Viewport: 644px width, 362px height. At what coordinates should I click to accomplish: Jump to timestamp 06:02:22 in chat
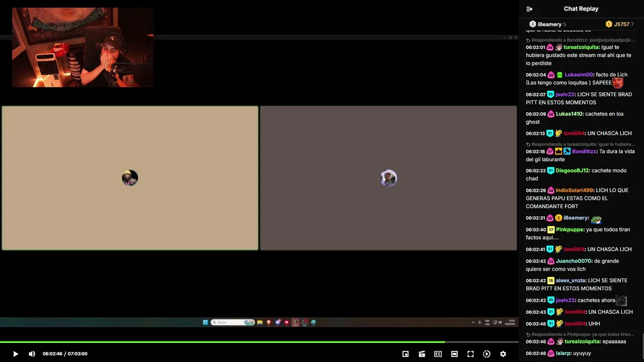click(536, 171)
